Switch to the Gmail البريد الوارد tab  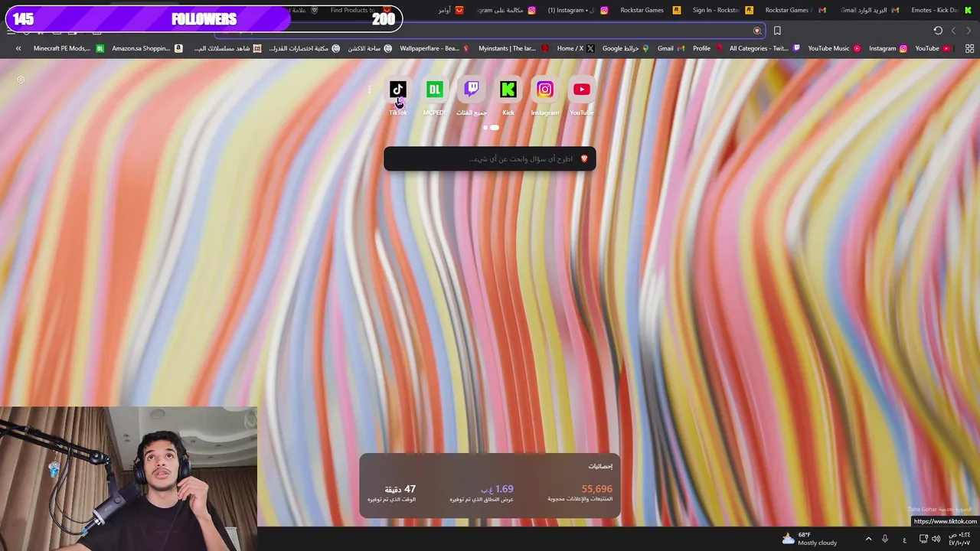click(x=869, y=10)
